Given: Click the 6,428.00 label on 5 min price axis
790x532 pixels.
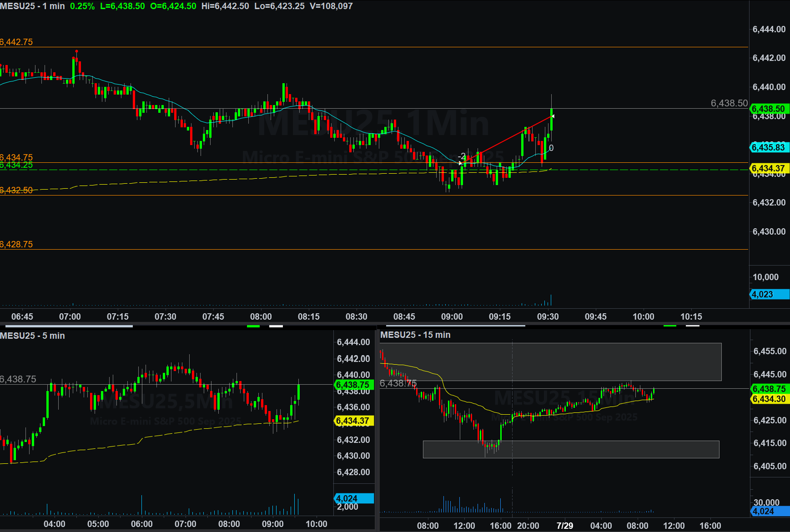Looking at the screenshot, I should (x=353, y=472).
